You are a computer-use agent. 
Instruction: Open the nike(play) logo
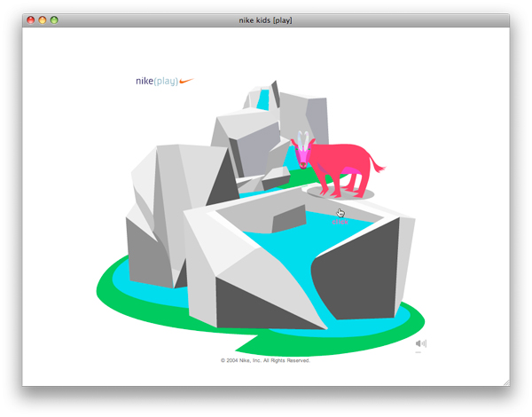(x=165, y=81)
